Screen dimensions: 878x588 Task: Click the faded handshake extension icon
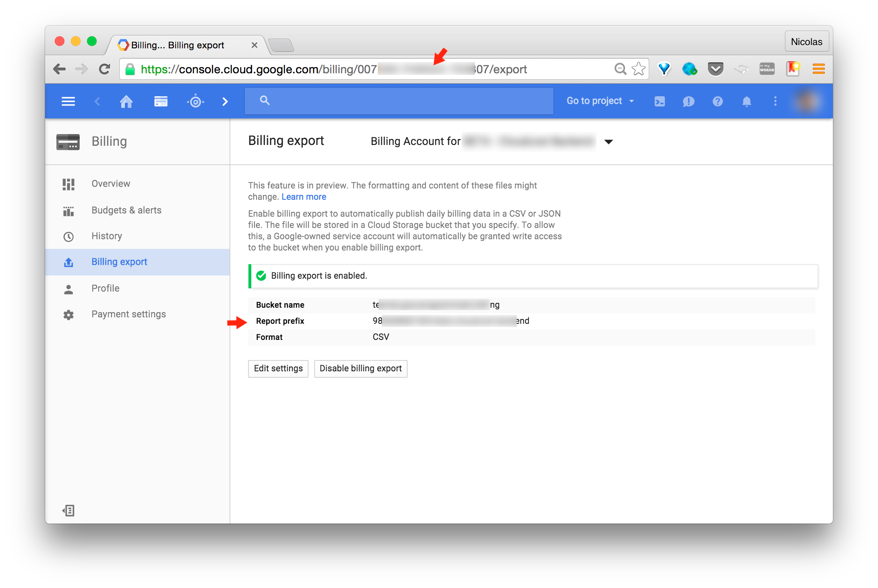741,69
